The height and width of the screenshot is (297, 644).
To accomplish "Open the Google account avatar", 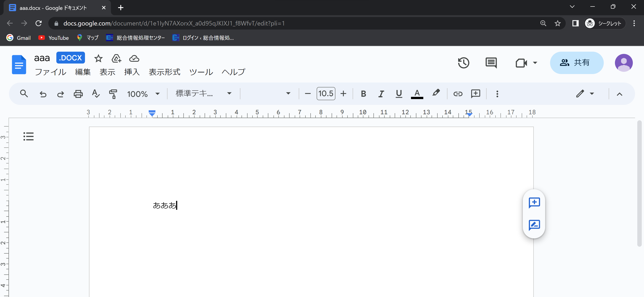I will (624, 63).
